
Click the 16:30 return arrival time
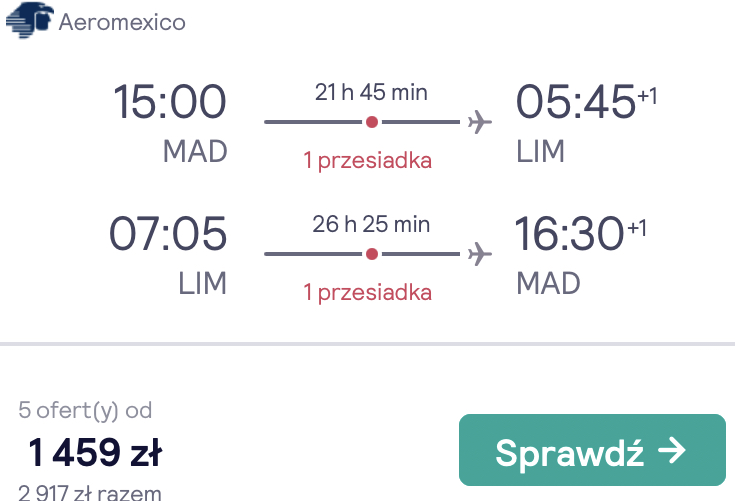[569, 233]
